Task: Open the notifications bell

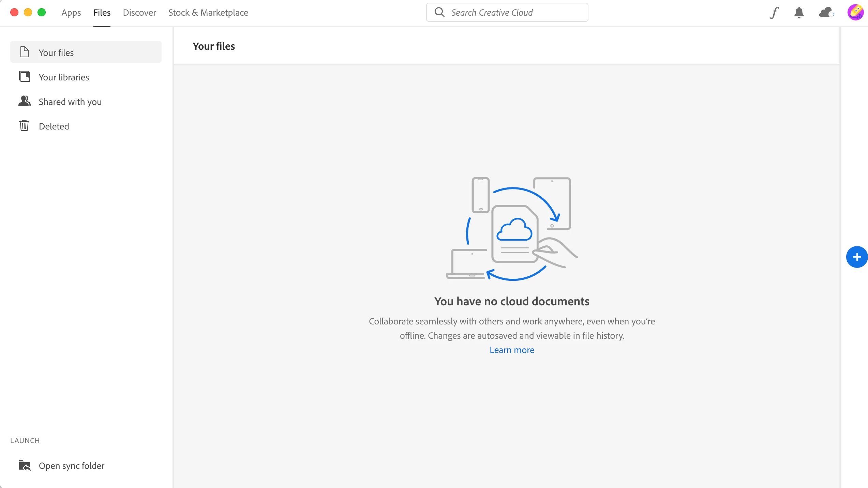Action: pyautogui.click(x=799, y=13)
